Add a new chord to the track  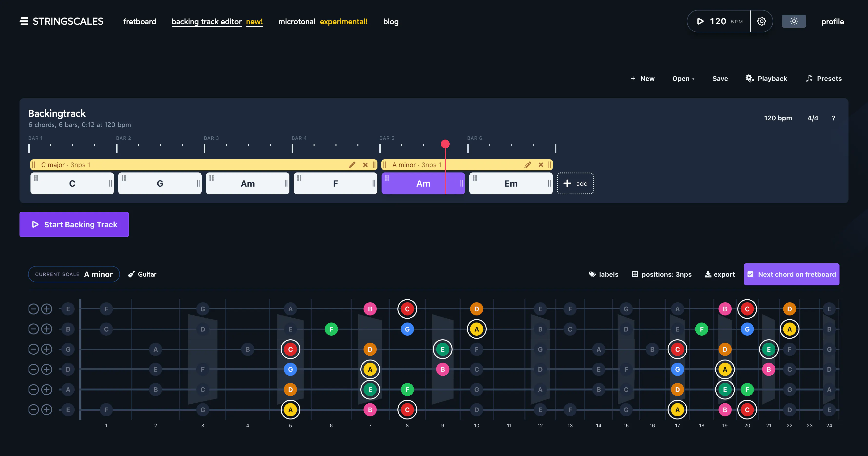575,183
